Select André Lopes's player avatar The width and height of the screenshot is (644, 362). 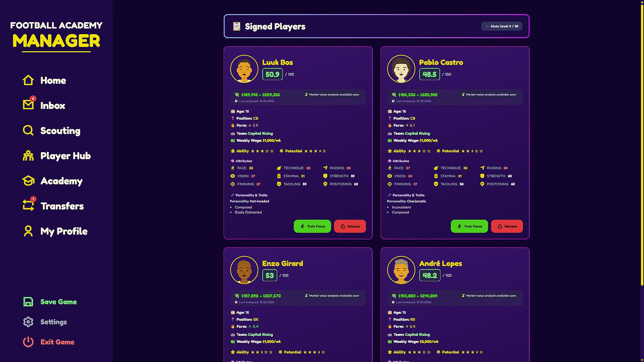401,270
